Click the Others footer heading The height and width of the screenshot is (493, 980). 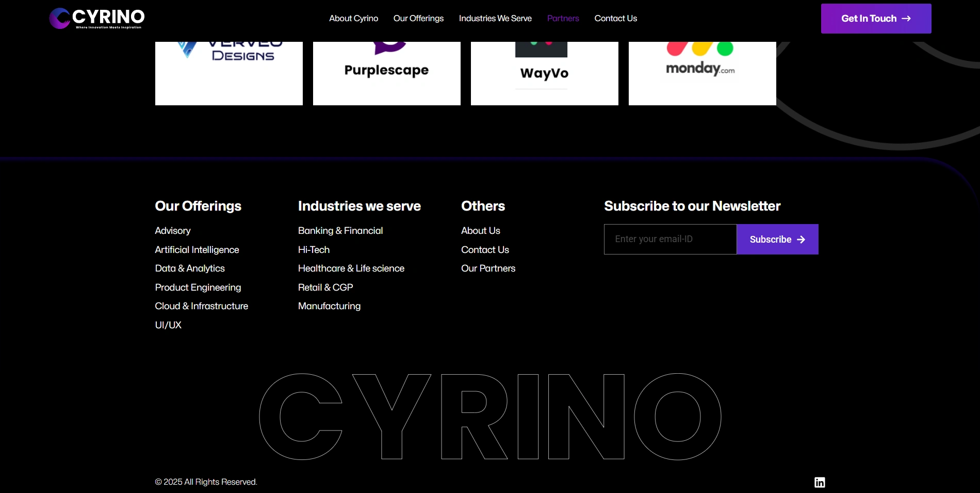(x=483, y=206)
